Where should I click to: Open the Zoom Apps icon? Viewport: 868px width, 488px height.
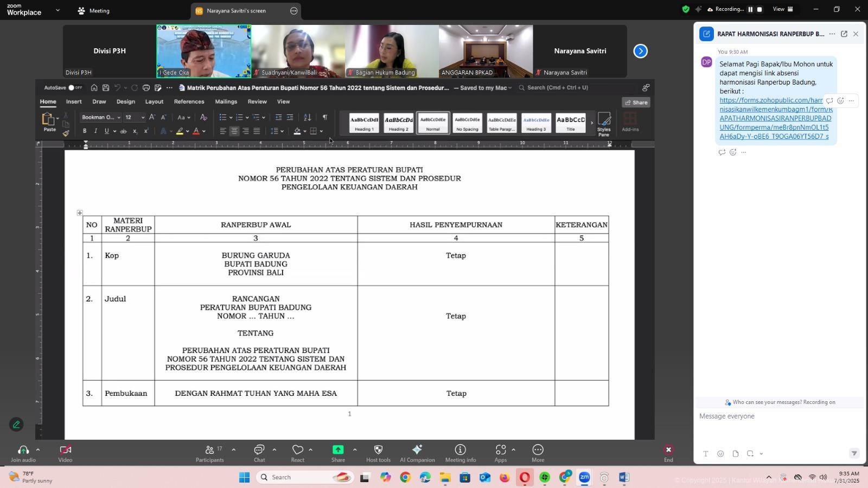coord(500,453)
